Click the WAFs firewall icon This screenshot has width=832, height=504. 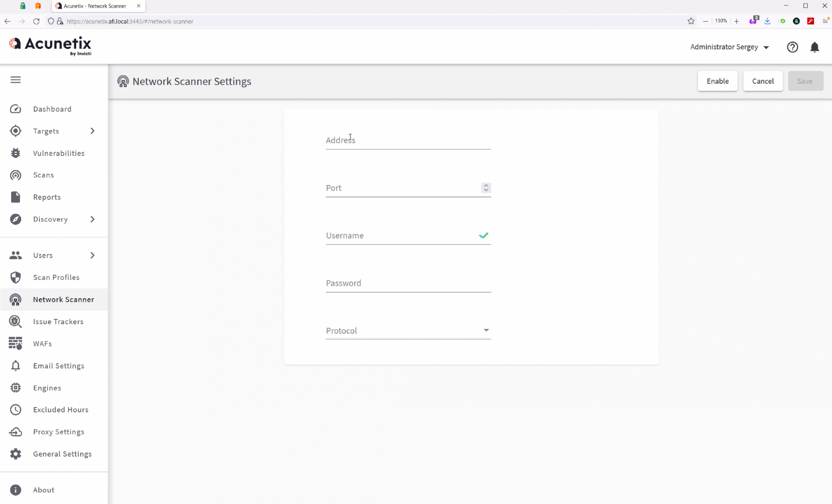15,343
